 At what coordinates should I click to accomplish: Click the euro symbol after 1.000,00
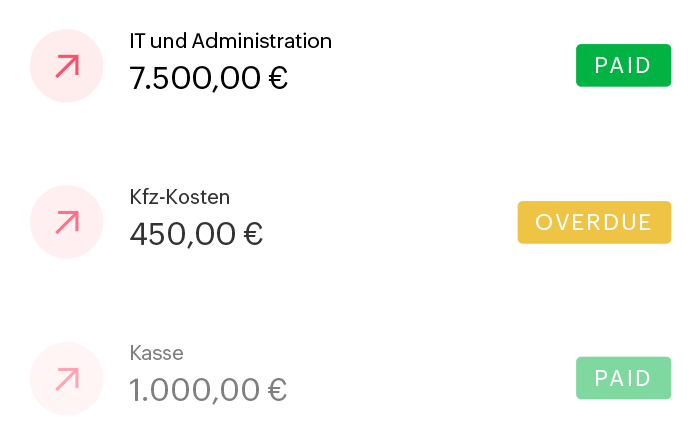[x=278, y=389]
